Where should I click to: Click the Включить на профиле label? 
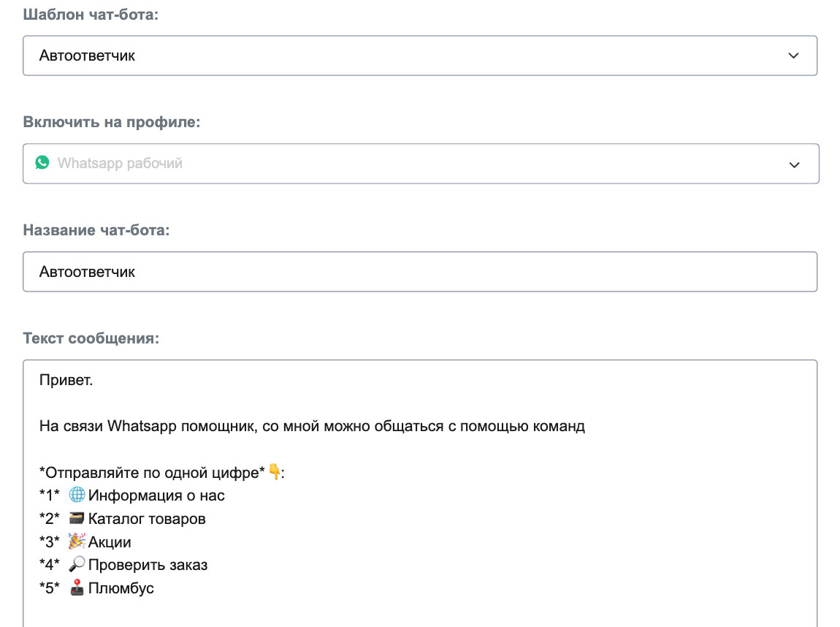pos(111,122)
